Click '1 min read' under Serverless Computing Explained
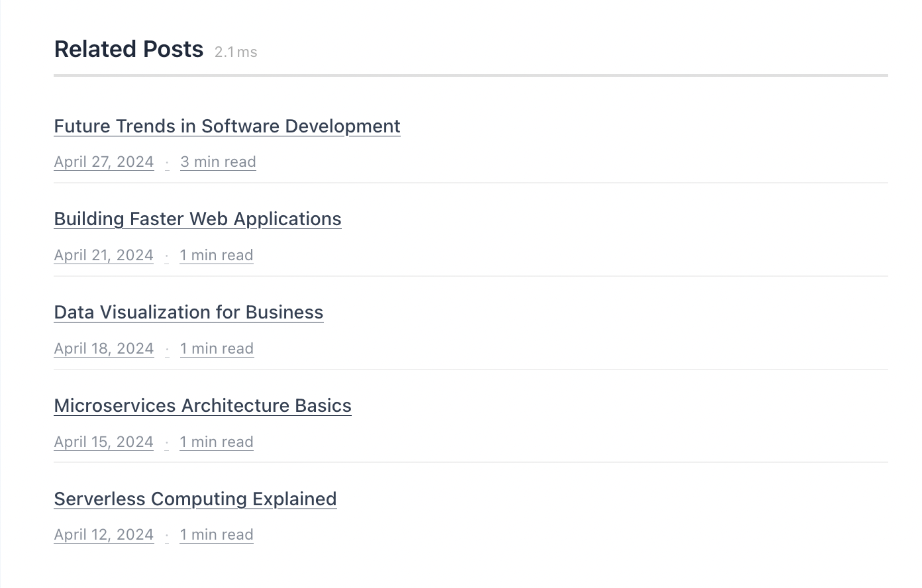 click(217, 535)
